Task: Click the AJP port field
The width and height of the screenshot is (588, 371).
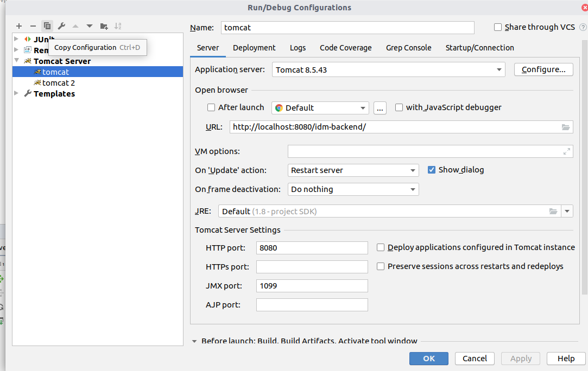Action: [x=312, y=305]
